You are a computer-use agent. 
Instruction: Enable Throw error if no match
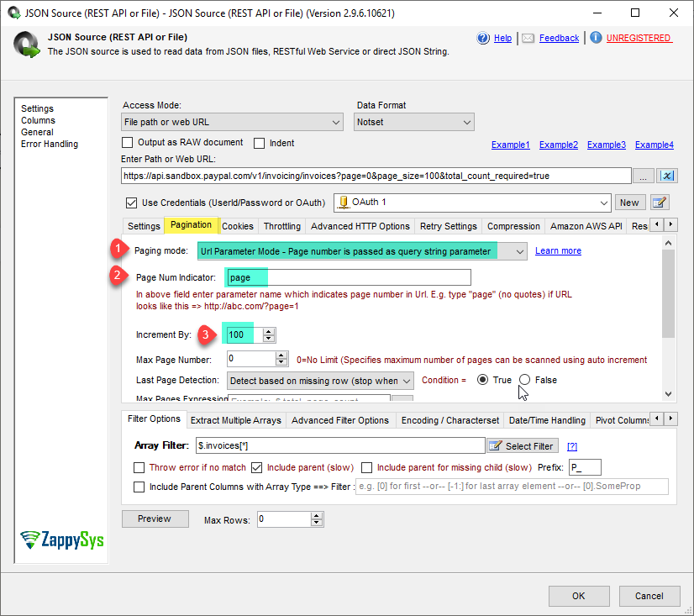[x=139, y=467]
